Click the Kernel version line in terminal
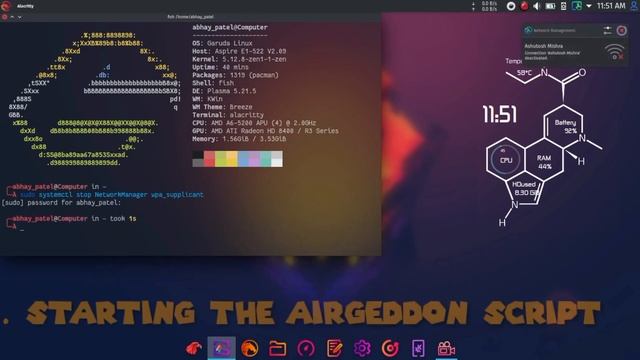This screenshot has width=640, height=360. coord(239,59)
